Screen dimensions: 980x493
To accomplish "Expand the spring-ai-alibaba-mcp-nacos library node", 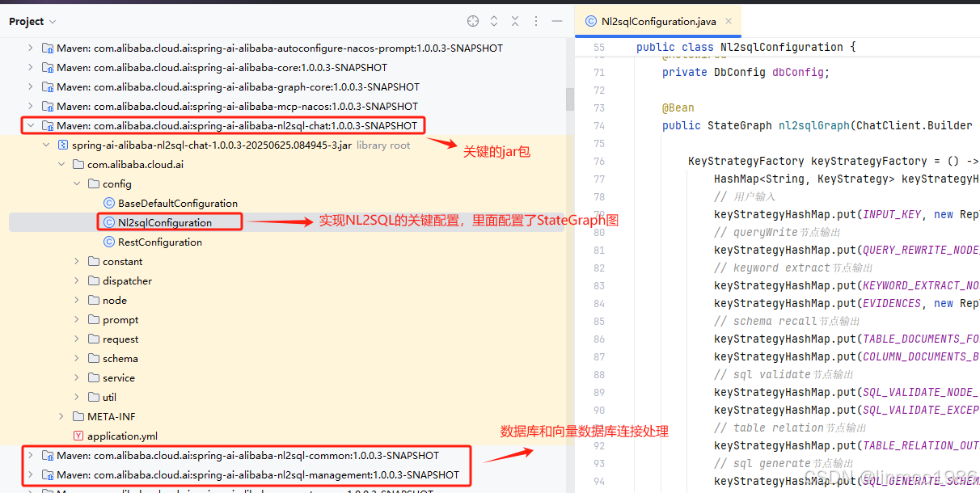I will click(x=30, y=106).
